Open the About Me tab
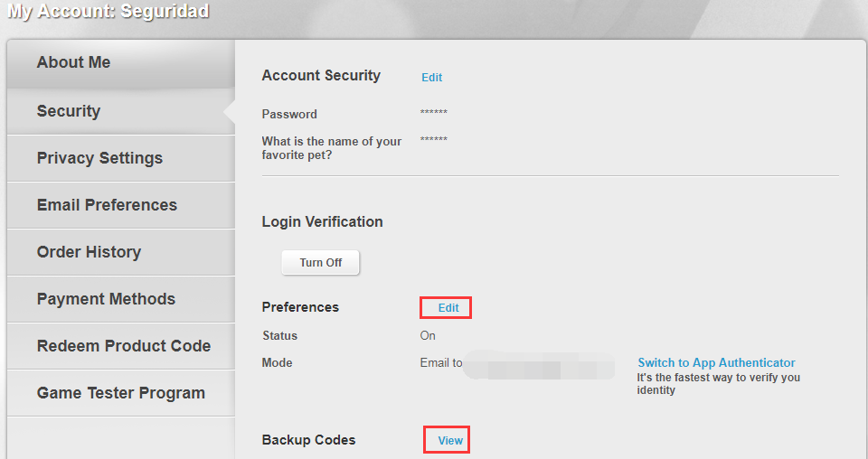The height and width of the screenshot is (459, 868). (x=120, y=63)
